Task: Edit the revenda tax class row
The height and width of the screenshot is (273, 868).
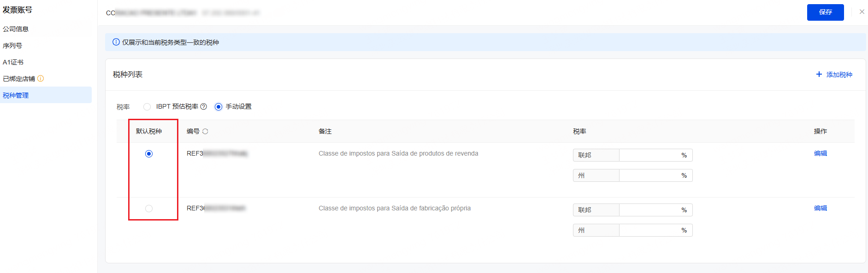Action: click(821, 153)
